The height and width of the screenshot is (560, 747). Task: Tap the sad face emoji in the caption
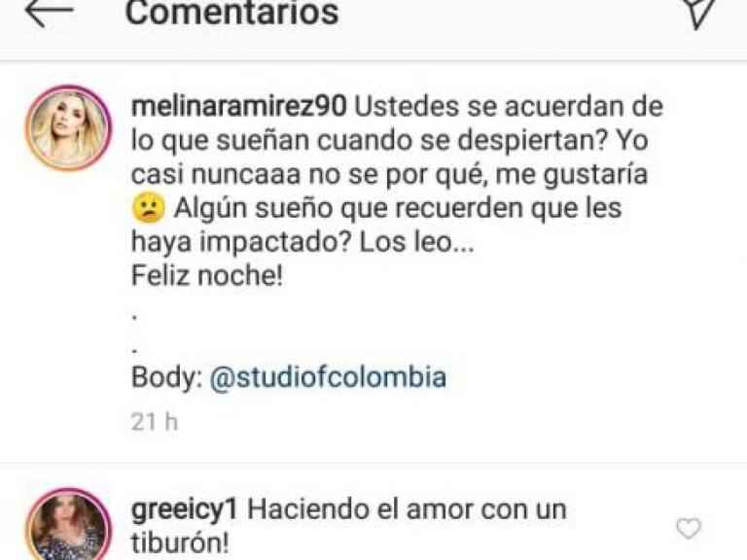(x=148, y=209)
